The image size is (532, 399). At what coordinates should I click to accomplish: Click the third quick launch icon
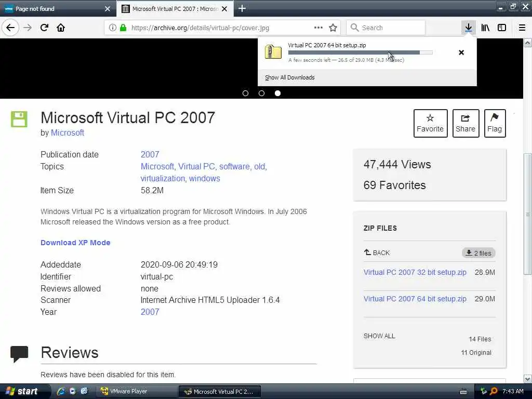point(84,391)
